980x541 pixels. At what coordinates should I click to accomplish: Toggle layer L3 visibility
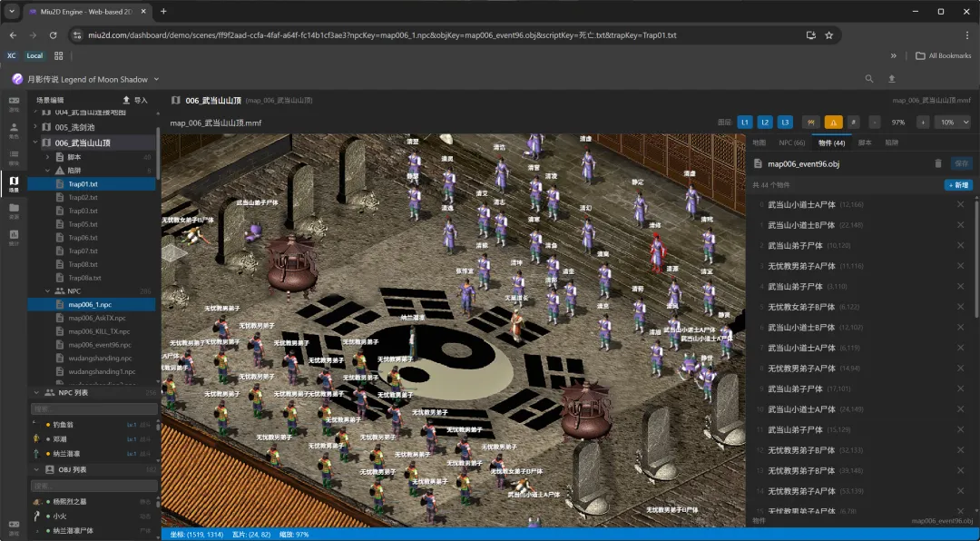[x=786, y=123]
